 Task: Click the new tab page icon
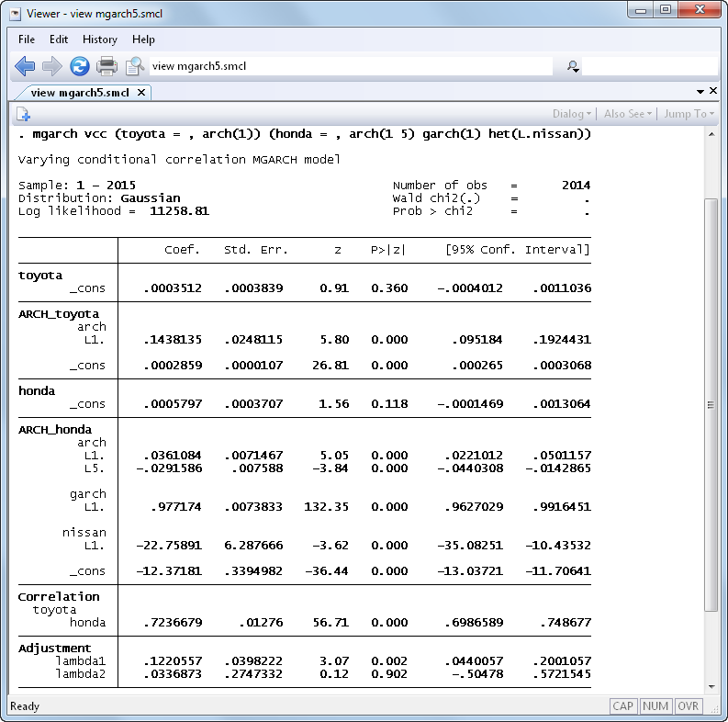coord(23,114)
